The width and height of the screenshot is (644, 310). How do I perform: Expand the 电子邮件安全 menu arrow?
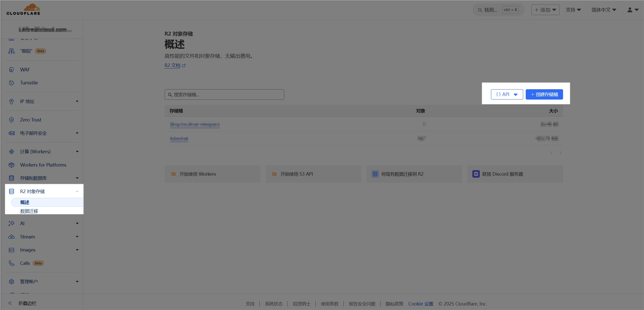point(77,133)
